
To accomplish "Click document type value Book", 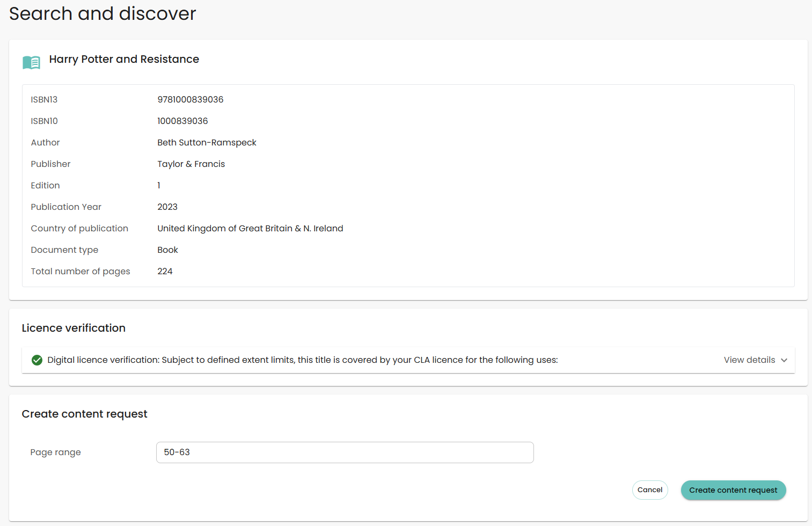I will (167, 250).
